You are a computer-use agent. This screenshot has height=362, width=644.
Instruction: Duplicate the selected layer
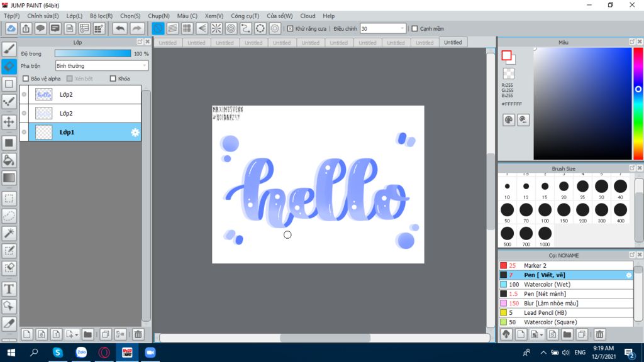pos(105,334)
